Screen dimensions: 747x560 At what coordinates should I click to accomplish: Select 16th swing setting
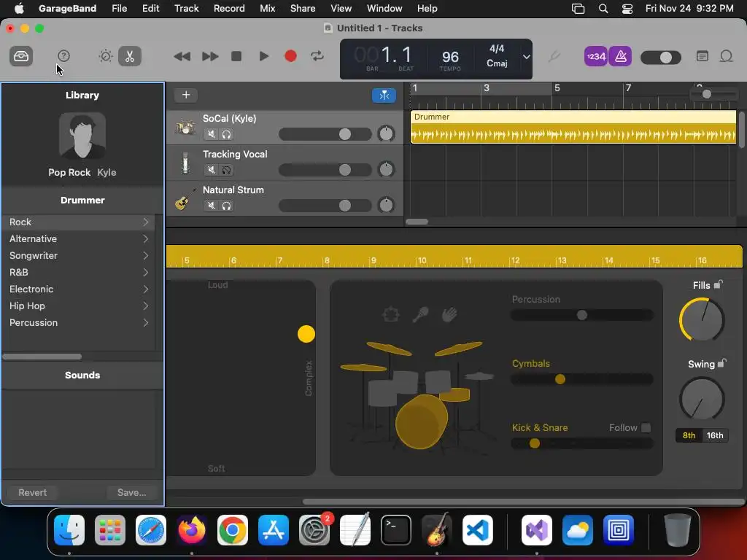click(x=715, y=435)
